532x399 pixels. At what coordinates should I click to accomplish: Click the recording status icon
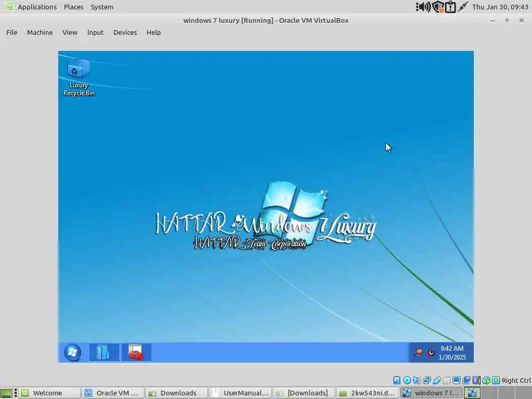tap(466, 380)
